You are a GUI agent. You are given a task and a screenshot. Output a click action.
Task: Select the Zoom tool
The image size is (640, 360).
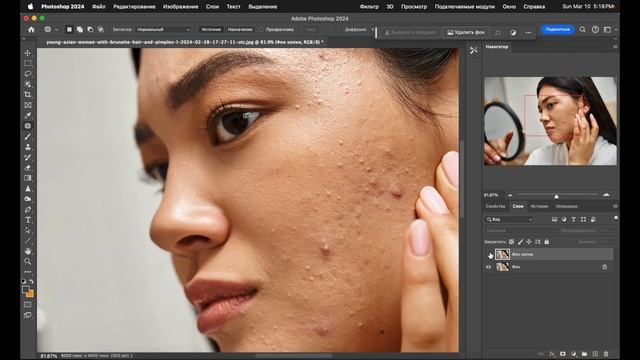[x=28, y=261]
